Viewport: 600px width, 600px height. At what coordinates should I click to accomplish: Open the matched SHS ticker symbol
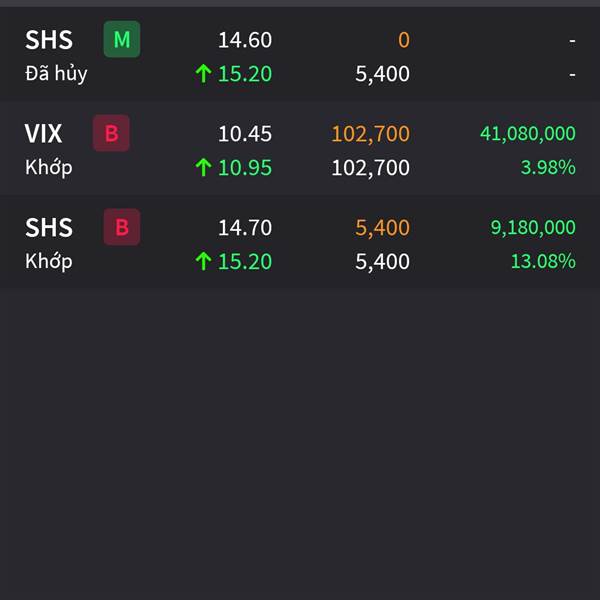[49, 227]
